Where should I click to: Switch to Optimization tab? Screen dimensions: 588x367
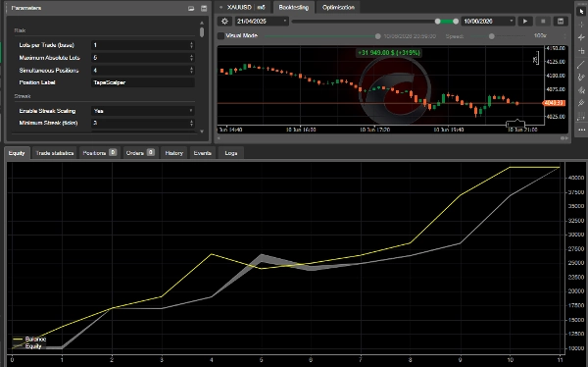338,7
